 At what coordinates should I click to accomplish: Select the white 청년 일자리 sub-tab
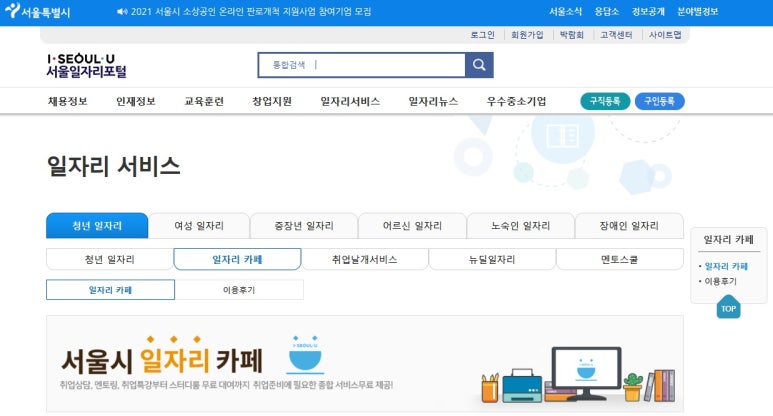pyautogui.click(x=109, y=259)
